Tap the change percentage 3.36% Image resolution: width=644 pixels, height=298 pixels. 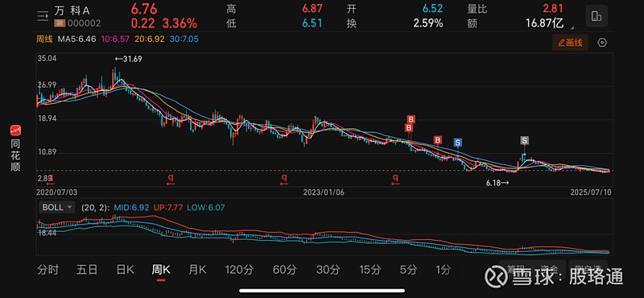pos(179,23)
